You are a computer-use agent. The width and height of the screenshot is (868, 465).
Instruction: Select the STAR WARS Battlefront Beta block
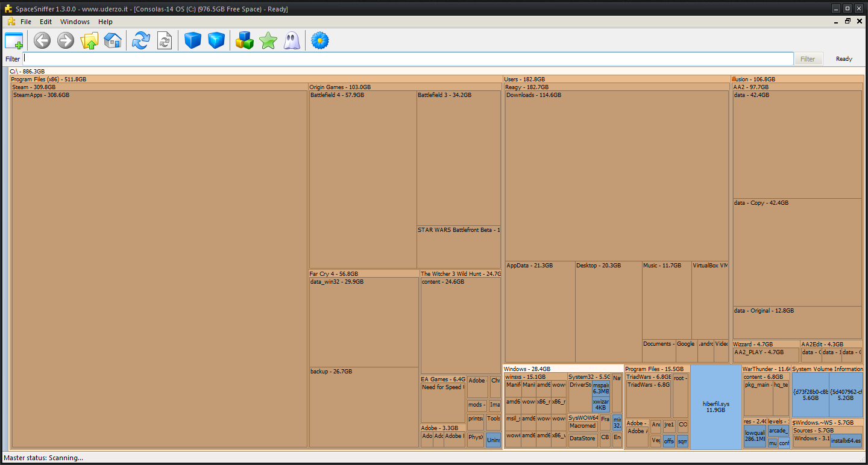(x=459, y=247)
